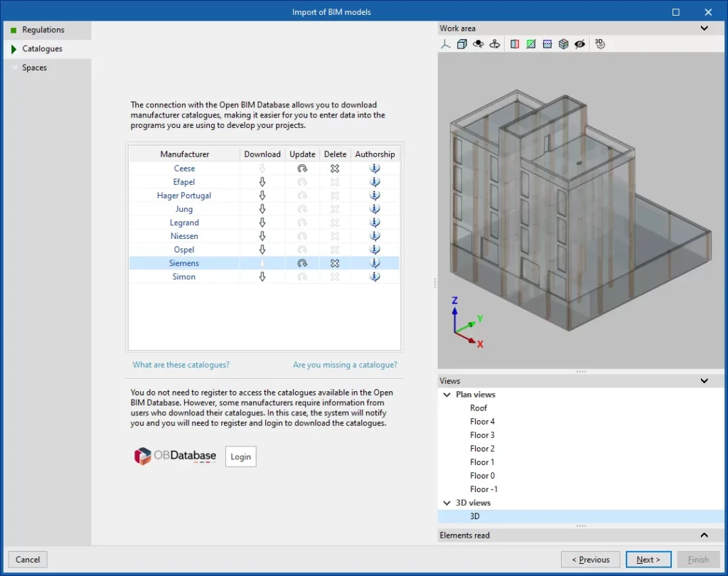The image size is (728, 576).
Task: View authorship info for Jung
Action: [x=375, y=208]
